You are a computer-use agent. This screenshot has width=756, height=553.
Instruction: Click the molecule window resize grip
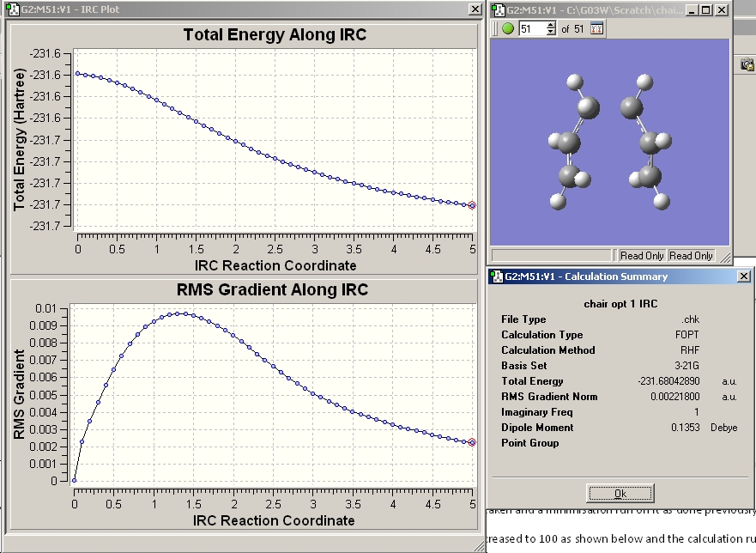(x=724, y=258)
